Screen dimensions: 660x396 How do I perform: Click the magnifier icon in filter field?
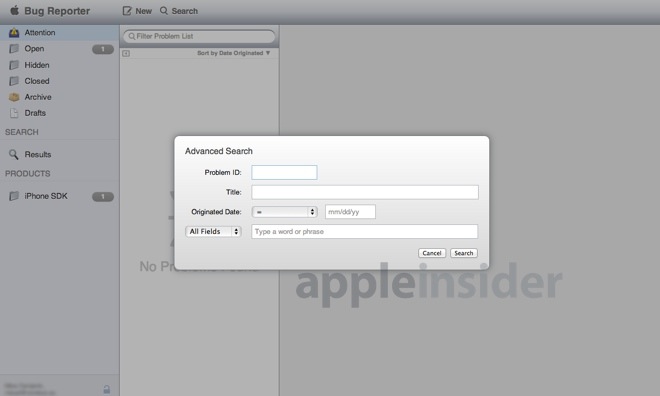(132, 37)
